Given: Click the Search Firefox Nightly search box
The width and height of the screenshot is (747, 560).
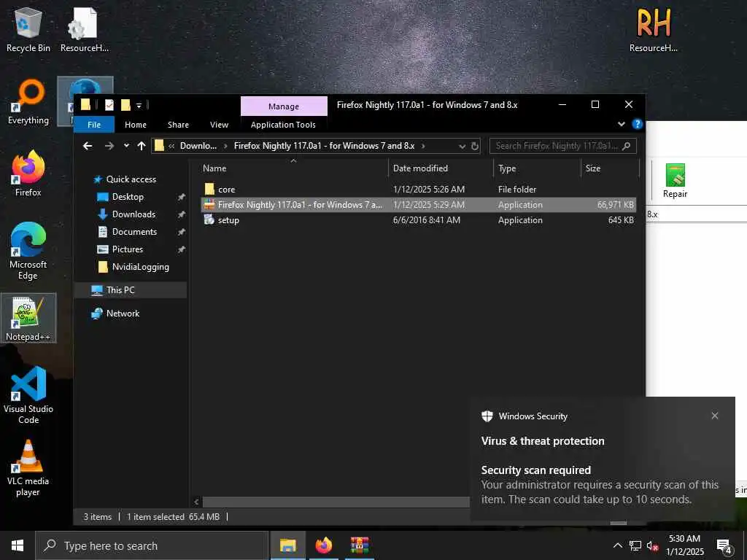Looking at the screenshot, I should (562, 146).
